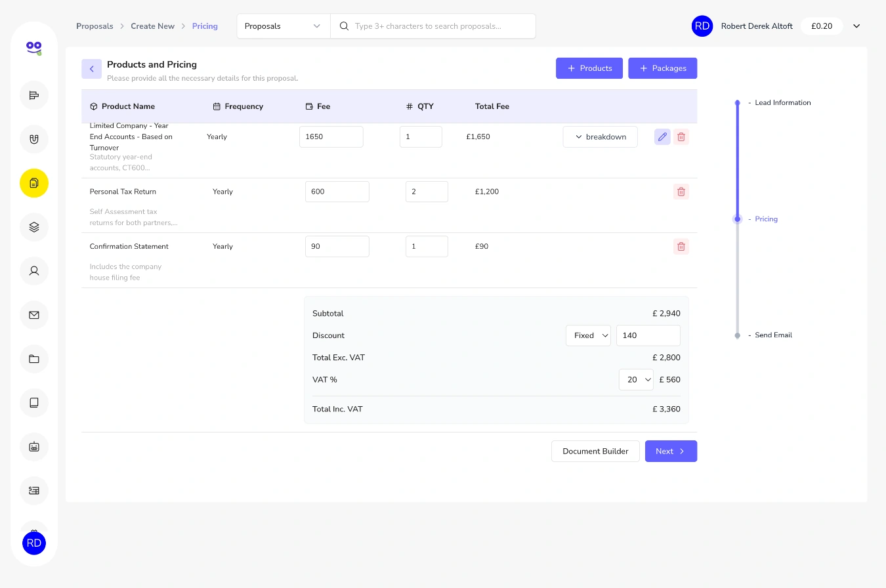Open the Proposals search scope dropdown
Screen dimensions: 886x588
(x=283, y=26)
